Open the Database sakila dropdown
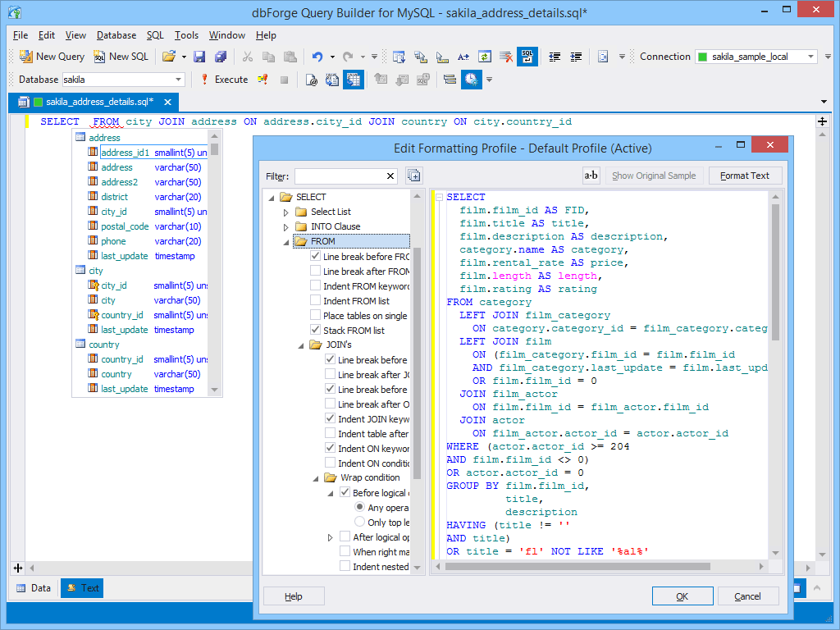This screenshot has width=840, height=630. click(178, 80)
